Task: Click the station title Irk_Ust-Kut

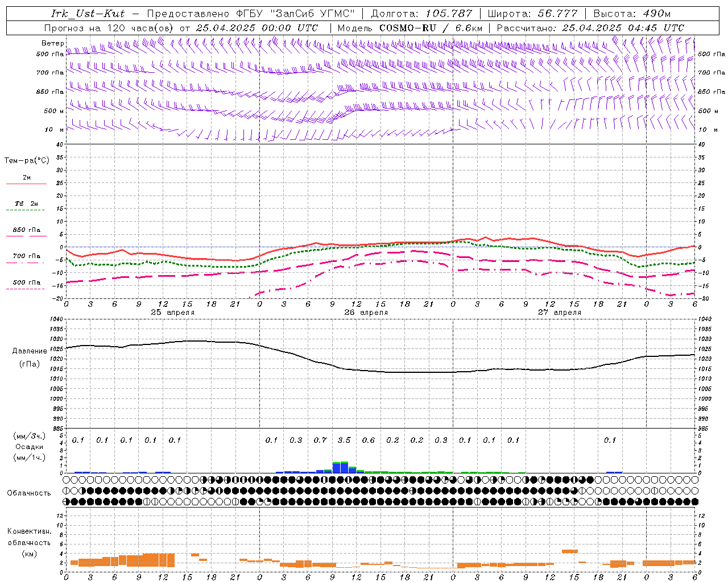Action: (88, 14)
